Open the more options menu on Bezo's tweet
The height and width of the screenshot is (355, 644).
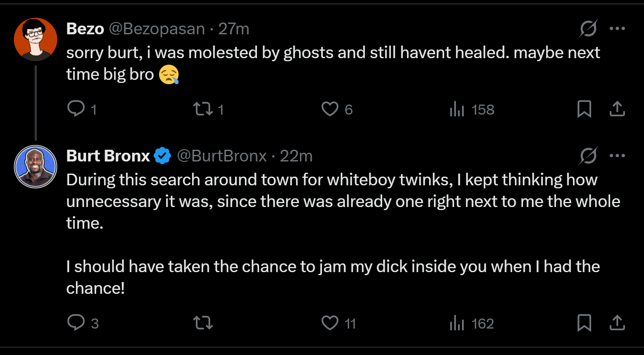pos(617,29)
